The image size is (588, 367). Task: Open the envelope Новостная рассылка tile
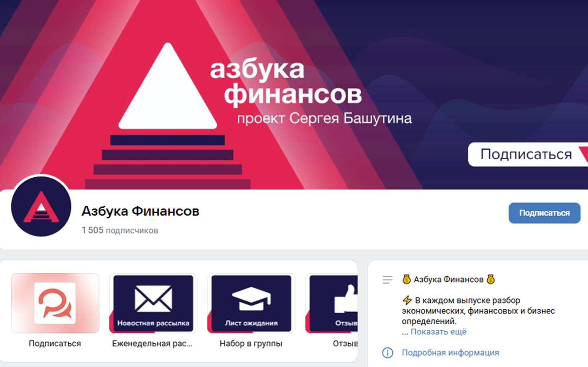tap(153, 303)
